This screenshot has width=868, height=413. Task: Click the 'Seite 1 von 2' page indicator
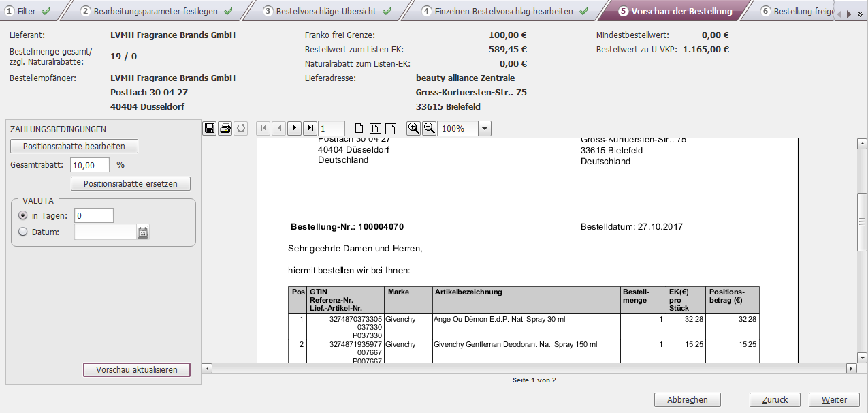click(x=534, y=380)
